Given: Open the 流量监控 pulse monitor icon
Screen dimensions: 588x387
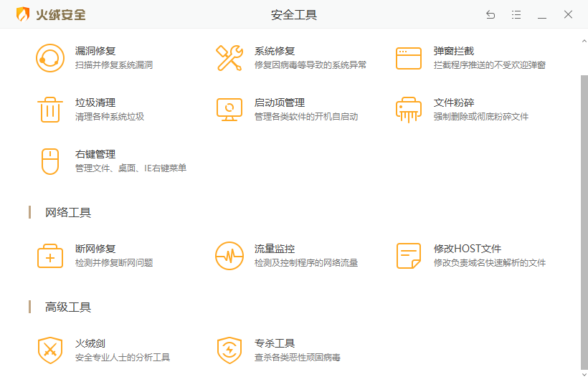Looking at the screenshot, I should [229, 256].
